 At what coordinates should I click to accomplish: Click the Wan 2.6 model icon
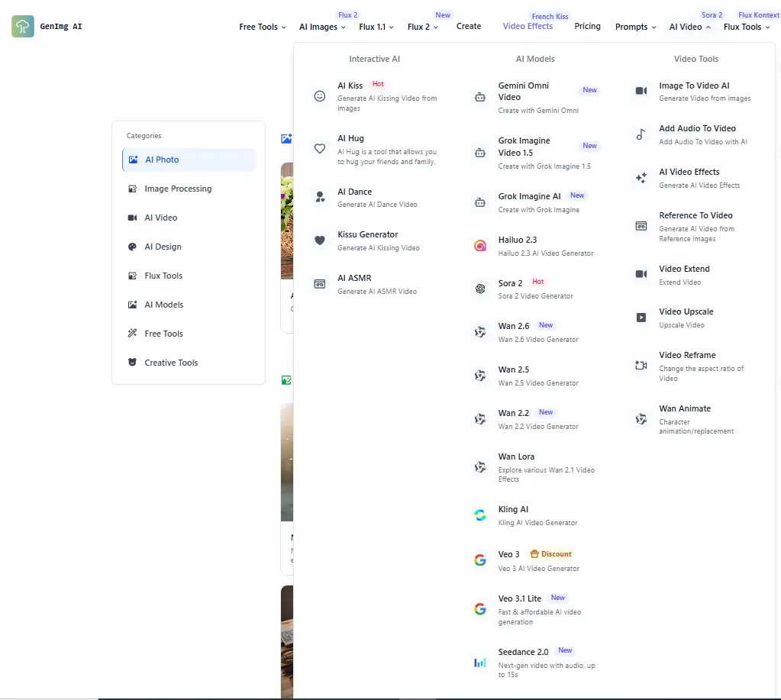click(x=480, y=332)
